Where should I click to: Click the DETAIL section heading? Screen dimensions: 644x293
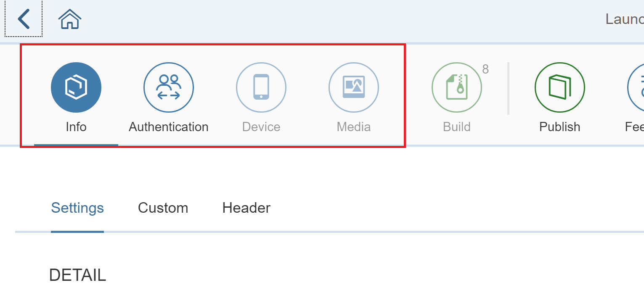pyautogui.click(x=77, y=275)
